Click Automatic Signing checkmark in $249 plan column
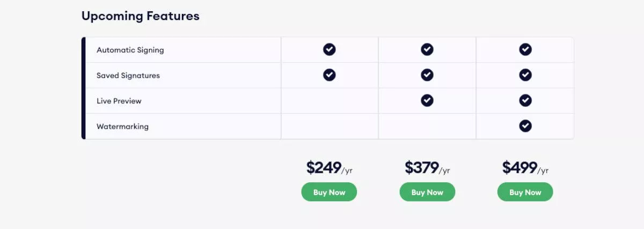The image size is (644, 229). pyautogui.click(x=329, y=49)
